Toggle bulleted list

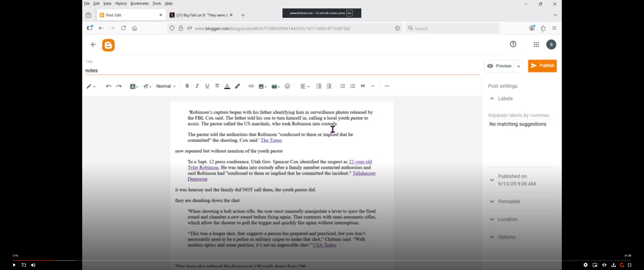click(x=343, y=86)
